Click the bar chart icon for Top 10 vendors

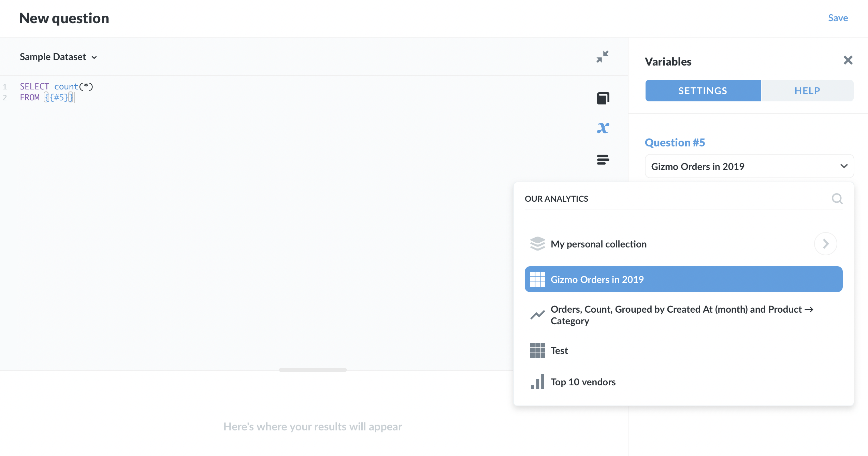click(x=537, y=382)
